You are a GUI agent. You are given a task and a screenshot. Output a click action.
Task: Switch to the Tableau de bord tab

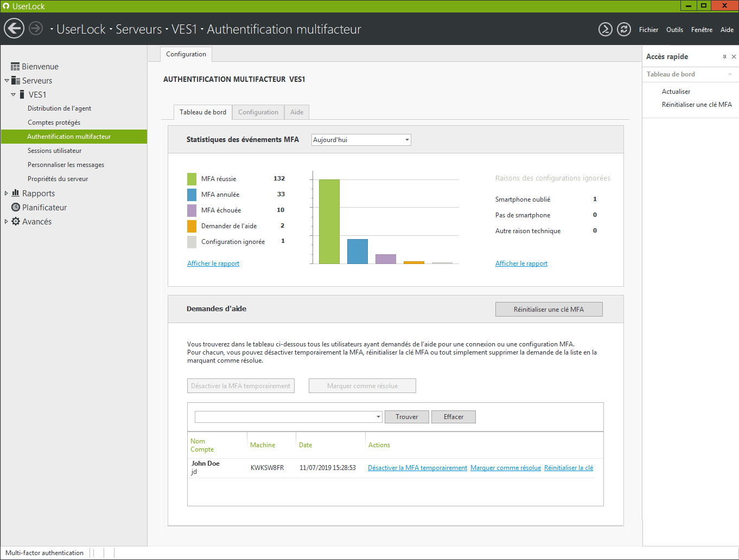[x=203, y=112]
